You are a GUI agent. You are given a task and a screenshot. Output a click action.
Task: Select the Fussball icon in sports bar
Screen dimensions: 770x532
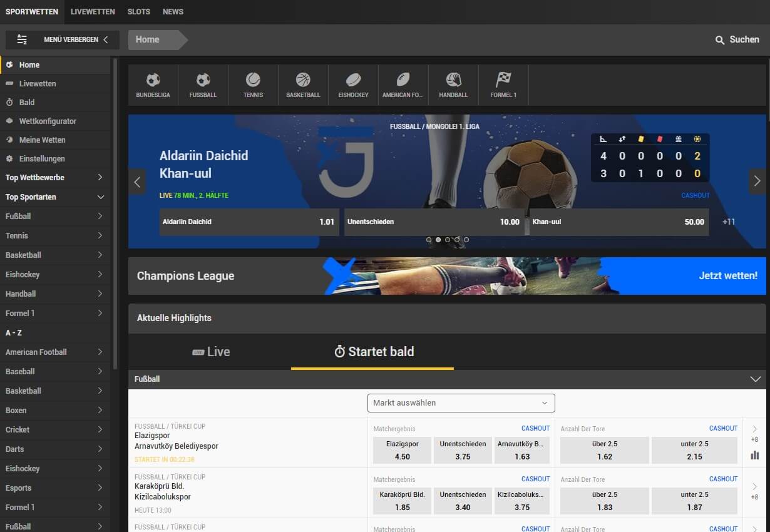pos(203,80)
